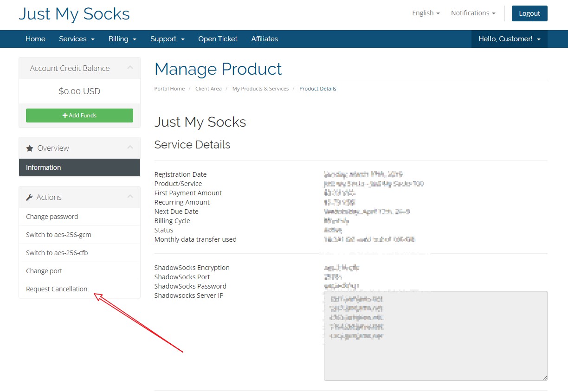This screenshot has height=392, width=568.
Task: Collapse the Actions panel chevron
Action: 130,197
